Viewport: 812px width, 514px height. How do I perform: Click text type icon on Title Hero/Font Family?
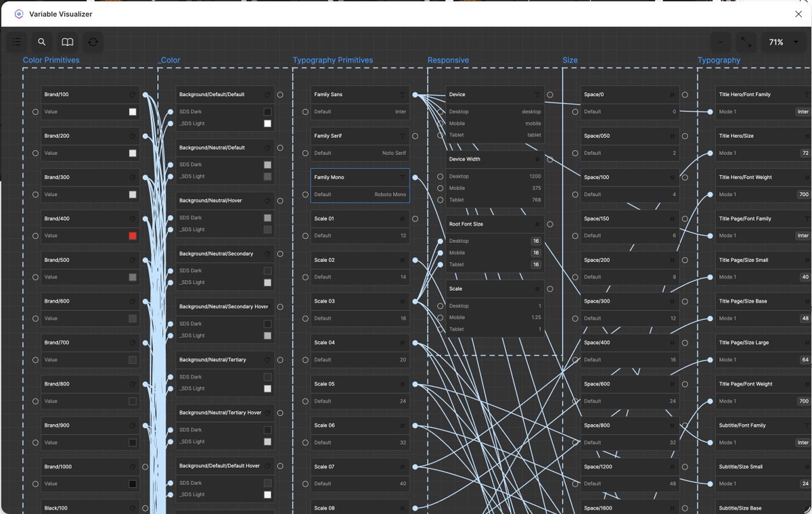(807, 95)
